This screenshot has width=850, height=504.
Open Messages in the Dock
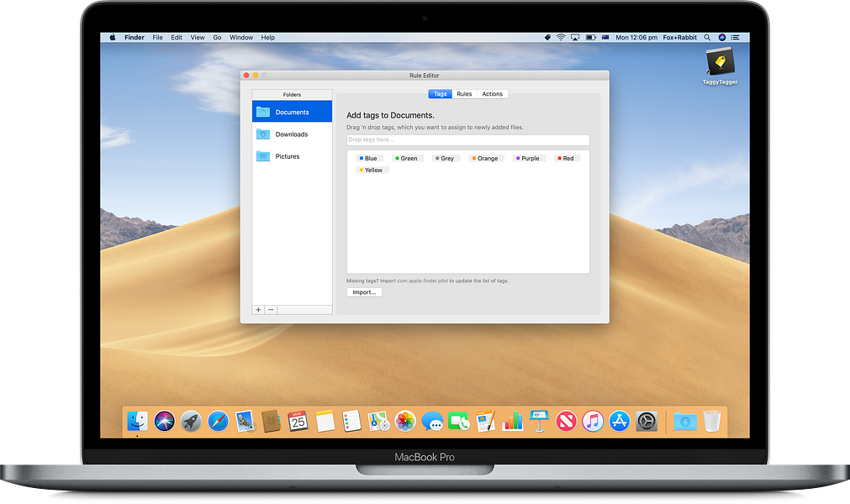click(x=432, y=421)
